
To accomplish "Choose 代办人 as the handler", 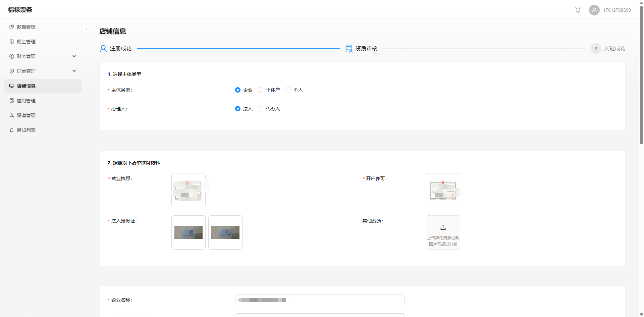I will pyautogui.click(x=261, y=109).
